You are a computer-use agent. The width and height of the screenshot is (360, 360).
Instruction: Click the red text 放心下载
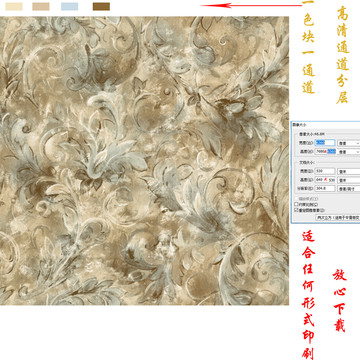coord(339,300)
